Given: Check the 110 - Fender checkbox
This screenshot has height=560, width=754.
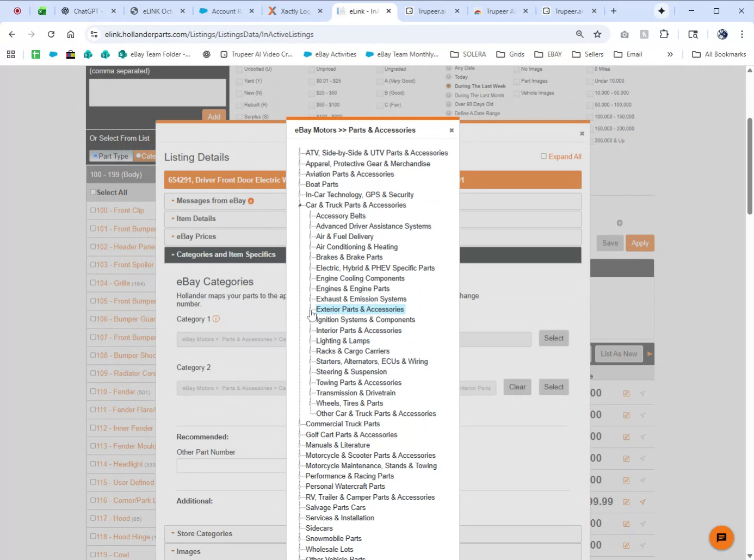Looking at the screenshot, I should [x=93, y=391].
